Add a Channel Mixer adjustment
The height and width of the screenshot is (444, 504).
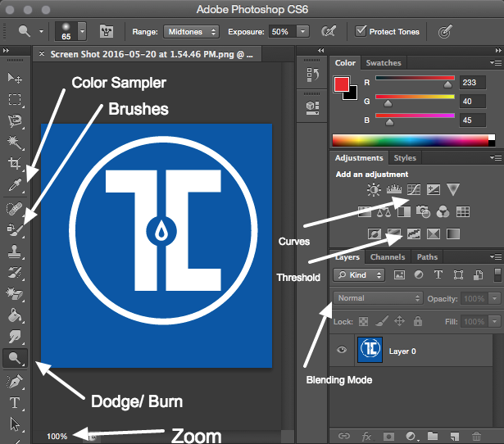[x=443, y=211]
